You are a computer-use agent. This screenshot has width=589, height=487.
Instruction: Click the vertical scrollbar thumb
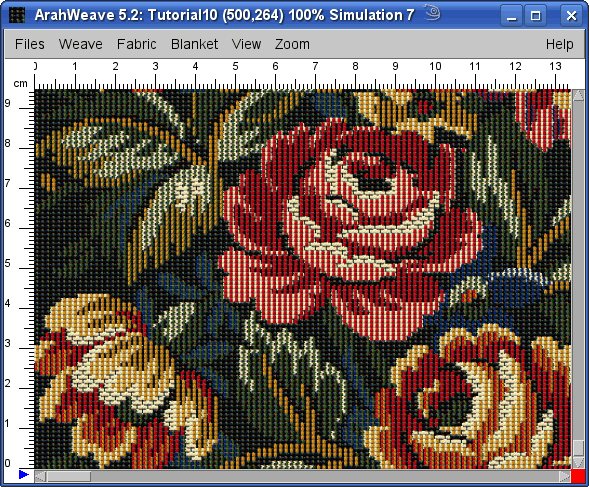coord(578,448)
